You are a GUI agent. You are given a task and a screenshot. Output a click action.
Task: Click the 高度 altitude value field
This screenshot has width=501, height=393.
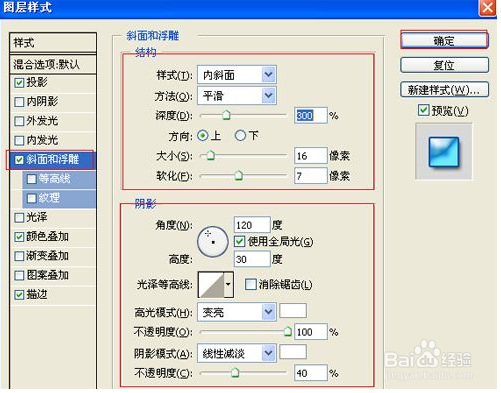pyautogui.click(x=252, y=259)
